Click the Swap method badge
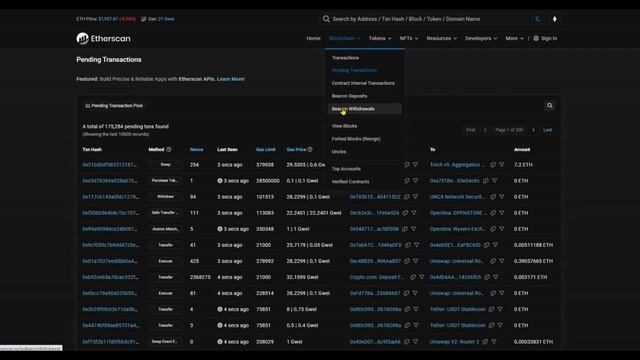 pyautogui.click(x=165, y=164)
